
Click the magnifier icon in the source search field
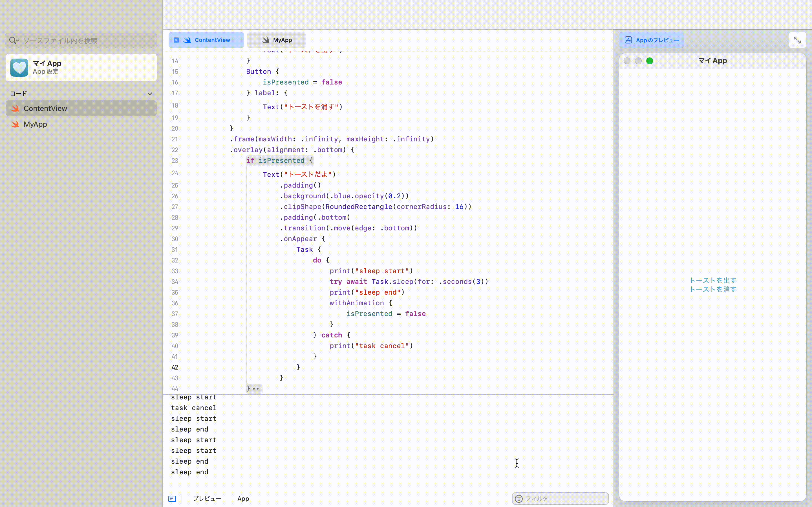(13, 40)
